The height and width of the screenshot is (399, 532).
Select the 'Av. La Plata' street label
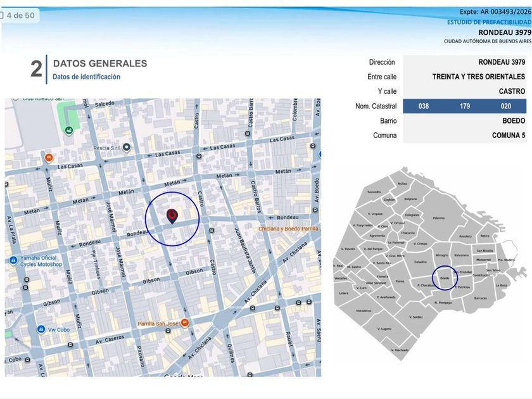click(x=12, y=230)
